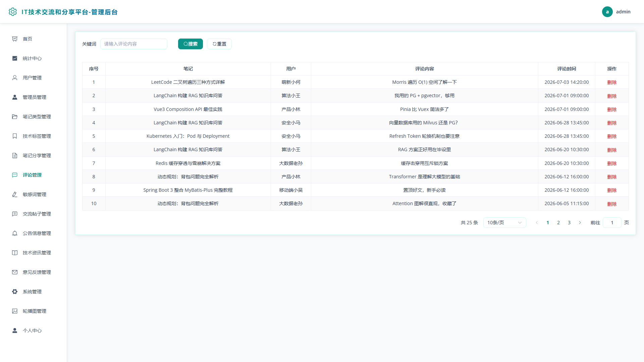644x362 pixels.
Task: Go to next page using right chevron
Action: [x=580, y=223]
